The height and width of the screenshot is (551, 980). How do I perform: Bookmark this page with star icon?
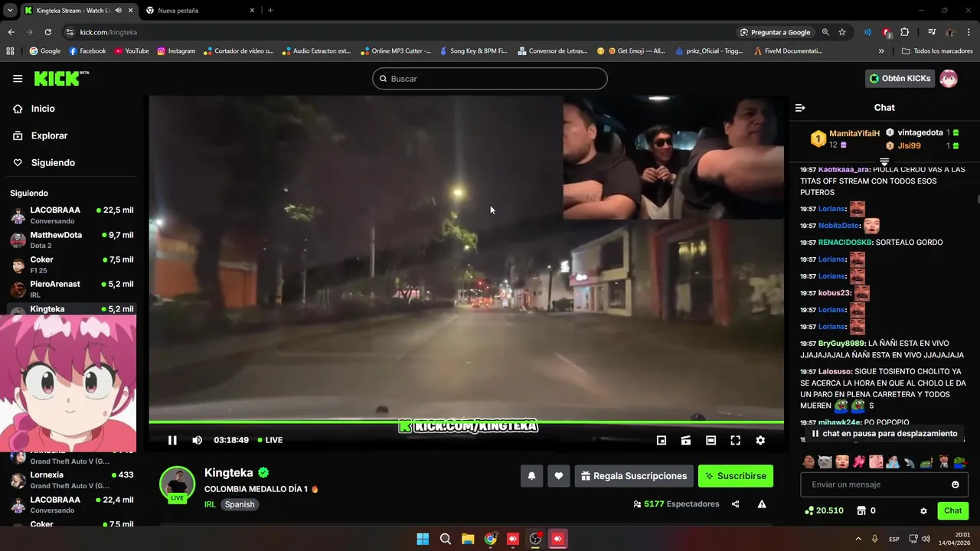pyautogui.click(x=842, y=32)
